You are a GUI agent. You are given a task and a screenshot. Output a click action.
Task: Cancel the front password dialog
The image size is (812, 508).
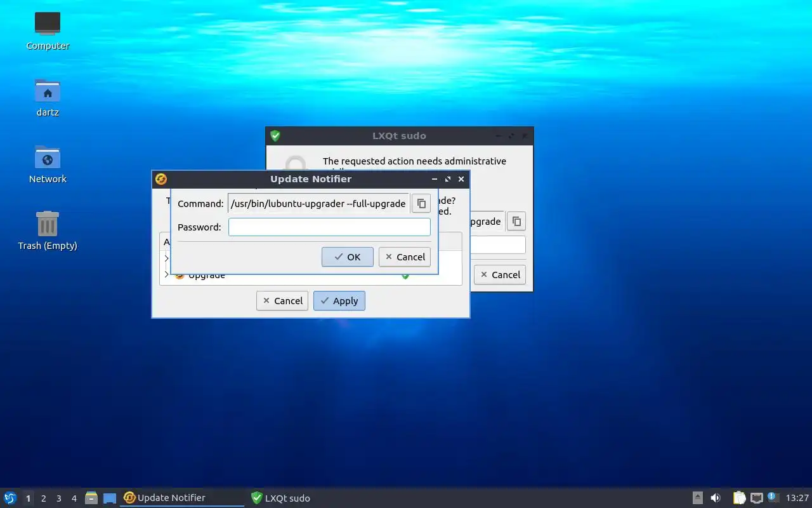[405, 257]
